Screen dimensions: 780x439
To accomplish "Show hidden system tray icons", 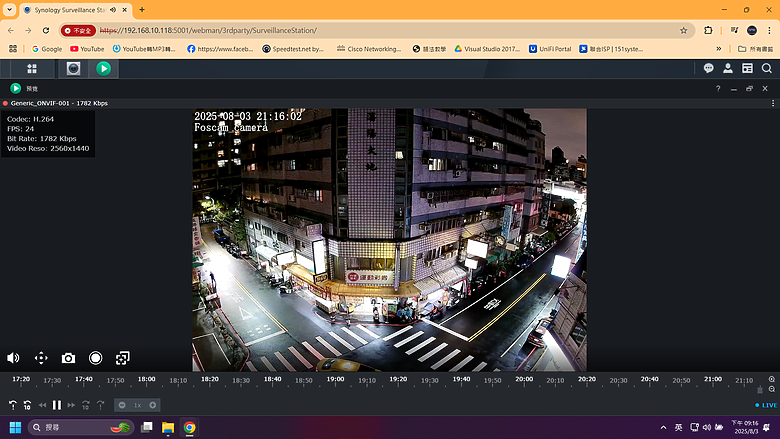I will point(663,427).
